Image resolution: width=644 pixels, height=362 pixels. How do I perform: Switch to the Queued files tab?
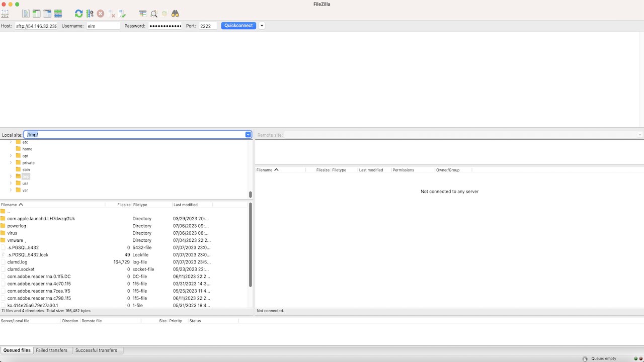17,350
